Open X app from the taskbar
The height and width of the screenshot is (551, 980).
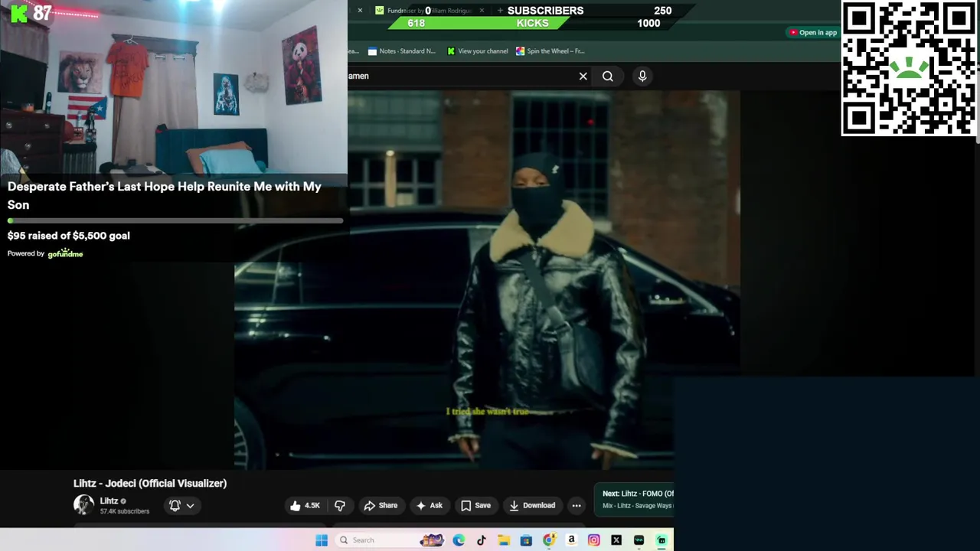pos(616,540)
